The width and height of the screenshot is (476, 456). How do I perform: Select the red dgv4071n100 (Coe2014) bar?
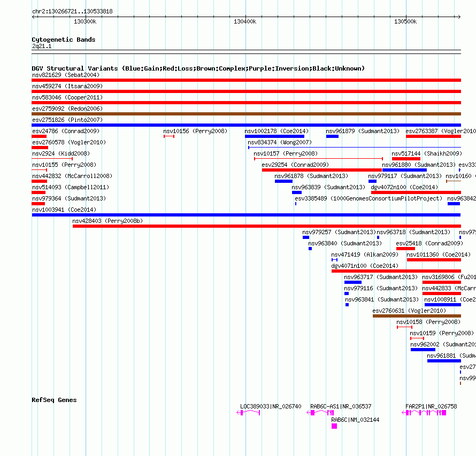pos(396,271)
